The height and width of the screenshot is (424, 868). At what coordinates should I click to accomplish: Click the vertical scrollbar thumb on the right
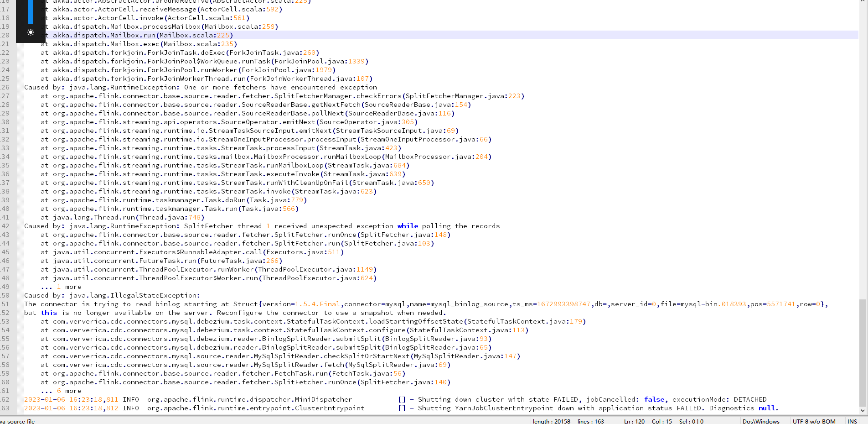[x=863, y=352]
